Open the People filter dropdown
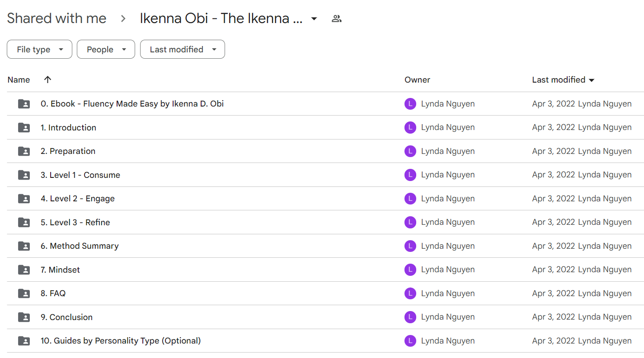This screenshot has height=358, width=644. (x=106, y=49)
